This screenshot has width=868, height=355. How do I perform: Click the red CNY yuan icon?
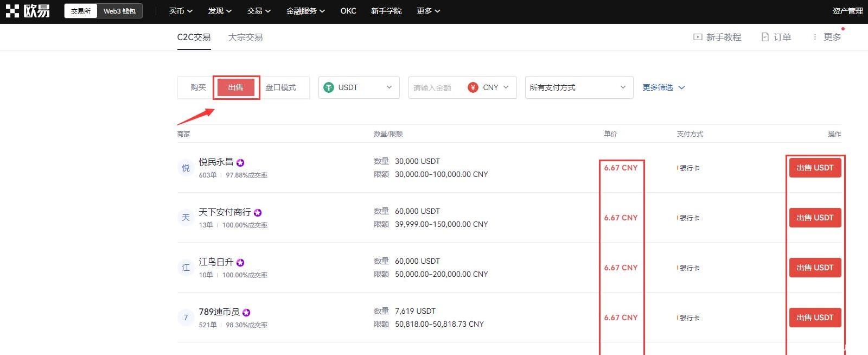tap(473, 87)
